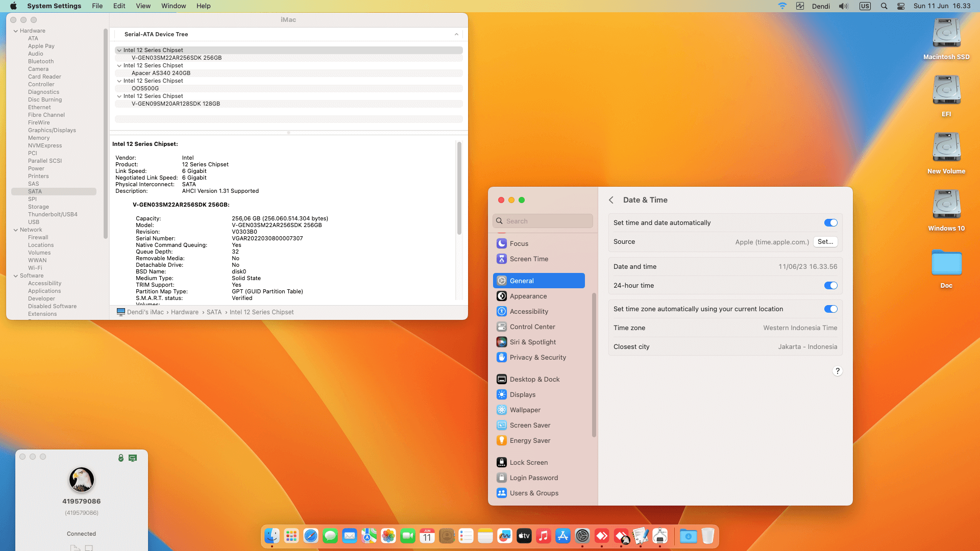The image size is (980, 551).
Task: Open Calendar icon in the Dock
Action: click(427, 536)
